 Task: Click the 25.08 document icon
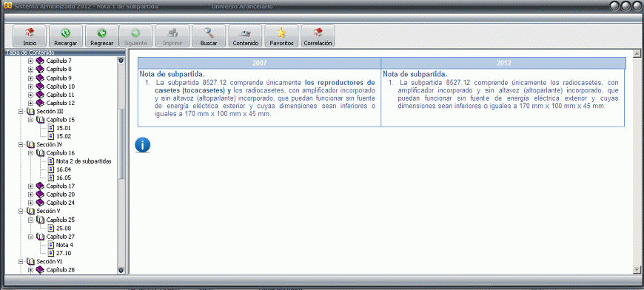(x=51, y=228)
